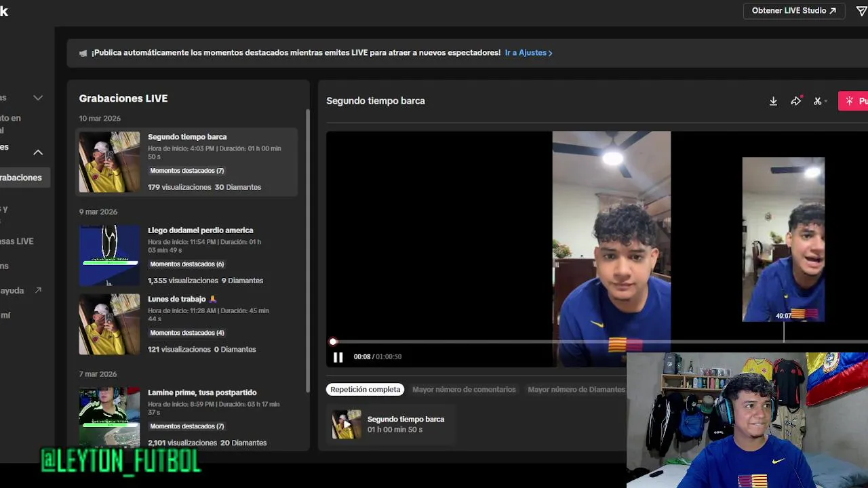Screen dimensions: 868x488
Task: Click the 121 visualizaciones text
Action: tap(179, 350)
